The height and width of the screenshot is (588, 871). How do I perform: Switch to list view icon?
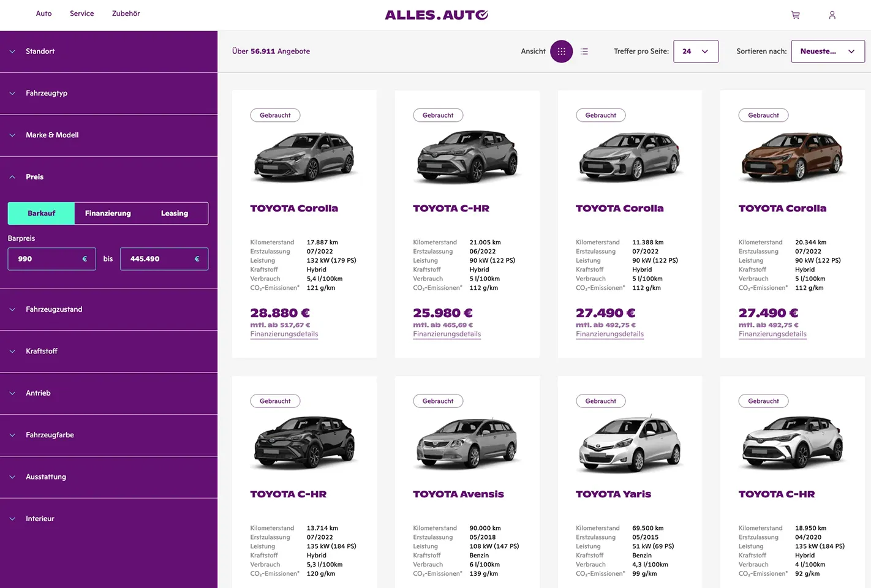pyautogui.click(x=584, y=51)
